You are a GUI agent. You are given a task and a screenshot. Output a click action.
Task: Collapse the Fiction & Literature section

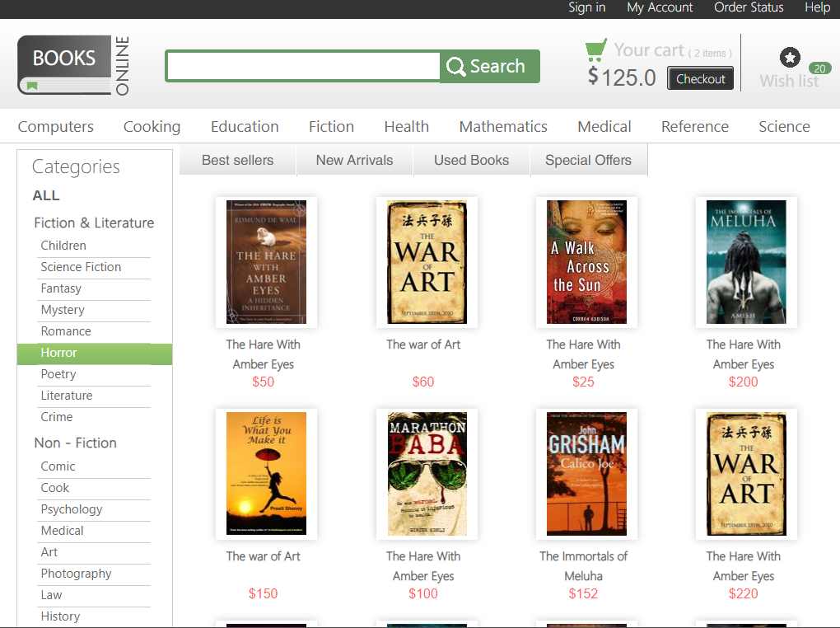pyautogui.click(x=94, y=223)
